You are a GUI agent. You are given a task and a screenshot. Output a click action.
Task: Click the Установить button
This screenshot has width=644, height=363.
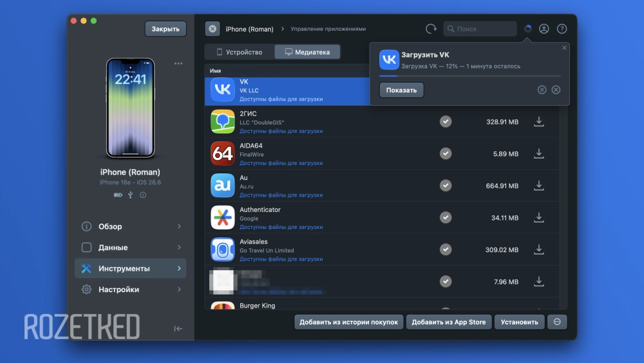pos(519,322)
